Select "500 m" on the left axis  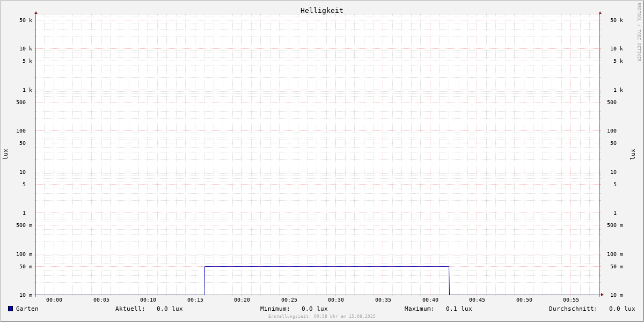tap(24, 225)
